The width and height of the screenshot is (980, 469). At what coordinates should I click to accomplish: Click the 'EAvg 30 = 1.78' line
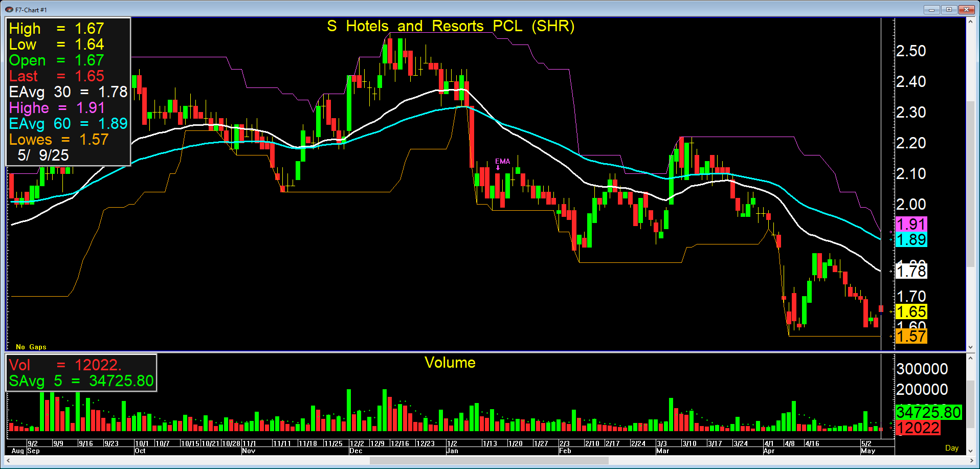(x=68, y=92)
